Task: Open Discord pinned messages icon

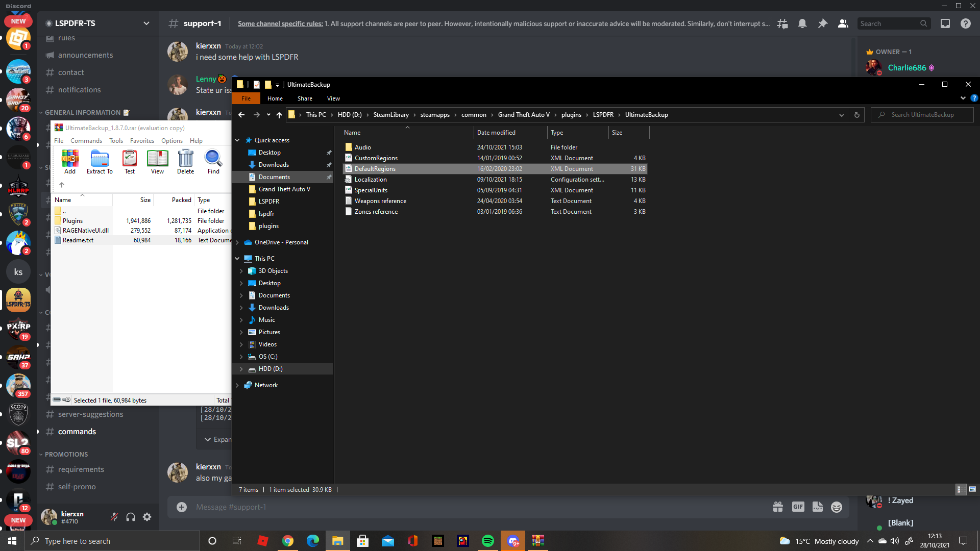Action: pos(822,23)
